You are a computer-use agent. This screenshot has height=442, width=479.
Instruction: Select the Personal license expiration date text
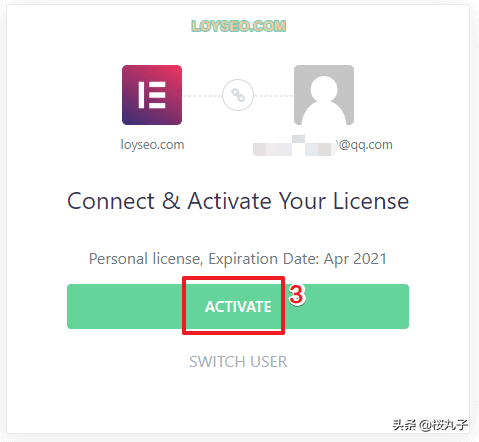pyautogui.click(x=238, y=259)
